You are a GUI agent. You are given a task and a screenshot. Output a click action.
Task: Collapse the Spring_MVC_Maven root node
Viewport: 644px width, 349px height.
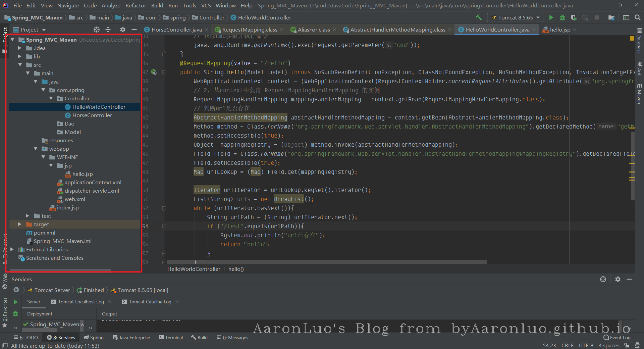click(12, 40)
